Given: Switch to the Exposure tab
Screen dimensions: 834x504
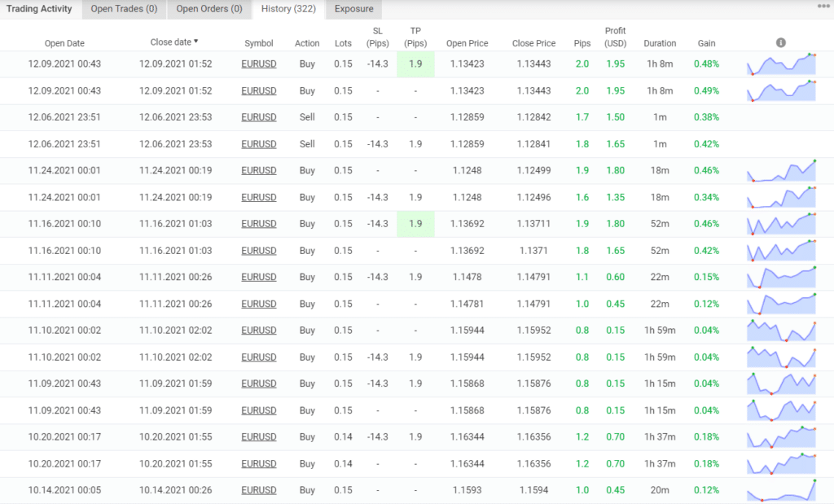Looking at the screenshot, I should click(x=353, y=9).
